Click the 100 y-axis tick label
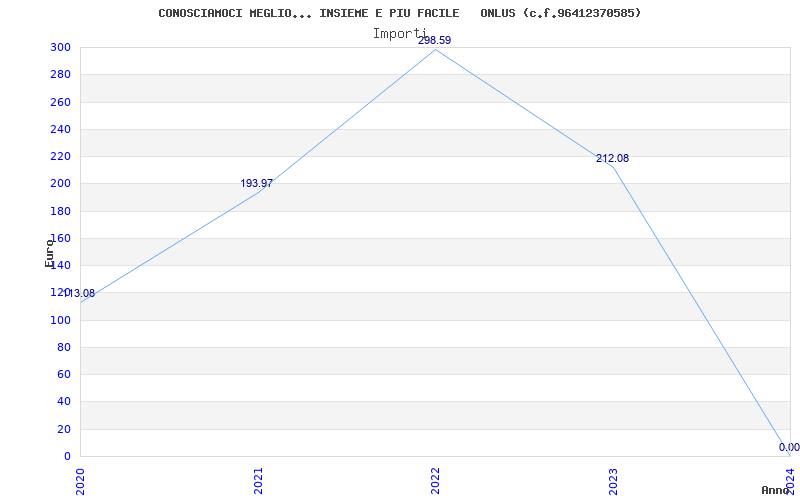 [60, 320]
